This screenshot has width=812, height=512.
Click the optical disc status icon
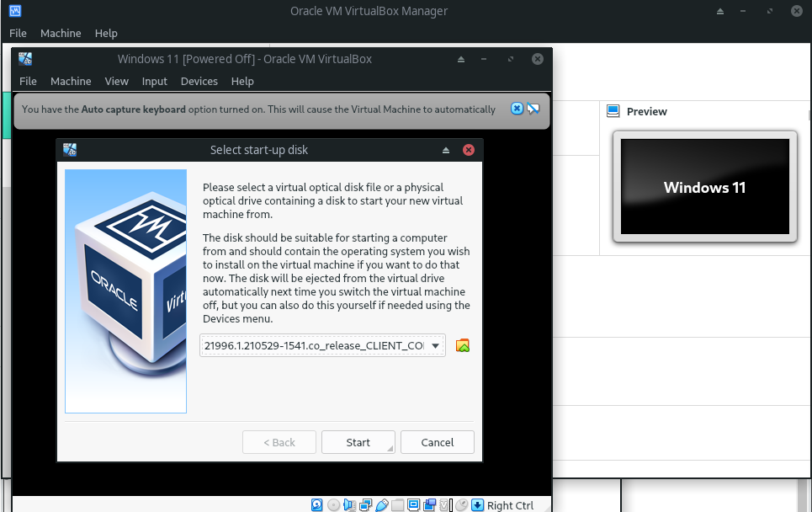coord(333,504)
